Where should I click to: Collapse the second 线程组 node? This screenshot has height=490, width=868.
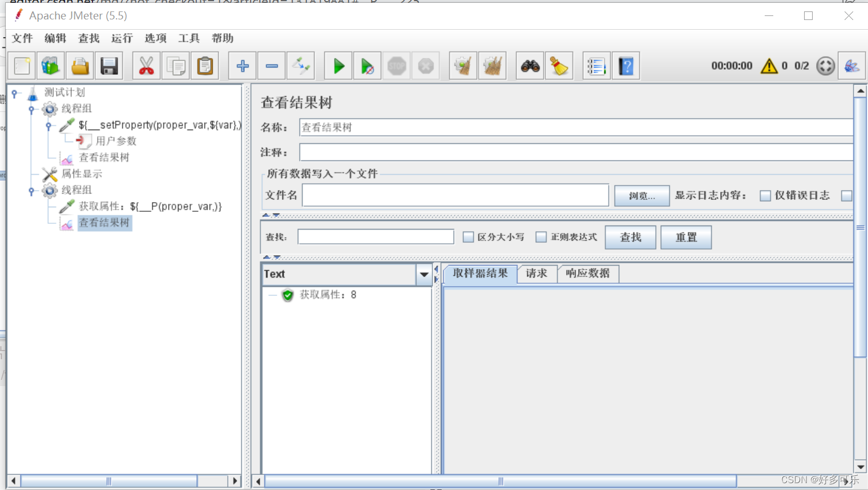pos(31,190)
